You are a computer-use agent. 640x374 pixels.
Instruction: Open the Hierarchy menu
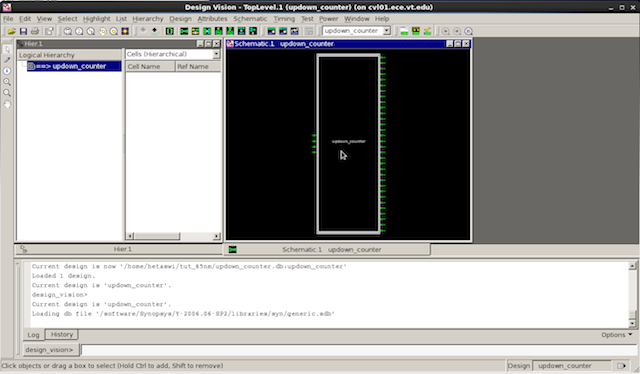pos(148,19)
